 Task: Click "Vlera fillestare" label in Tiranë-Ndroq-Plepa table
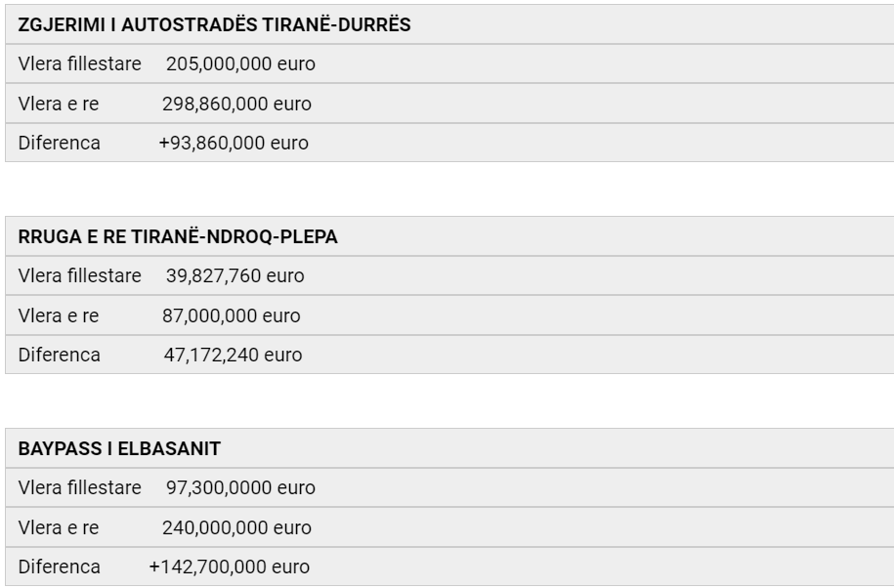[x=79, y=276]
